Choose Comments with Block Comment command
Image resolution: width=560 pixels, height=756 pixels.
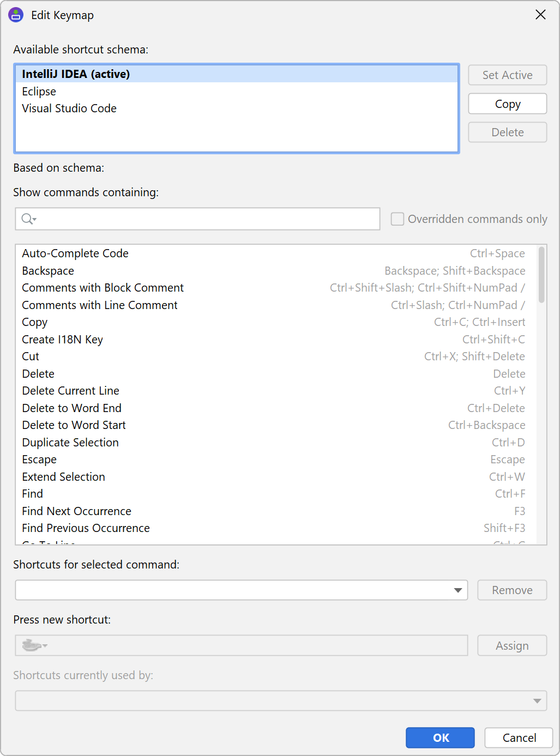(103, 288)
